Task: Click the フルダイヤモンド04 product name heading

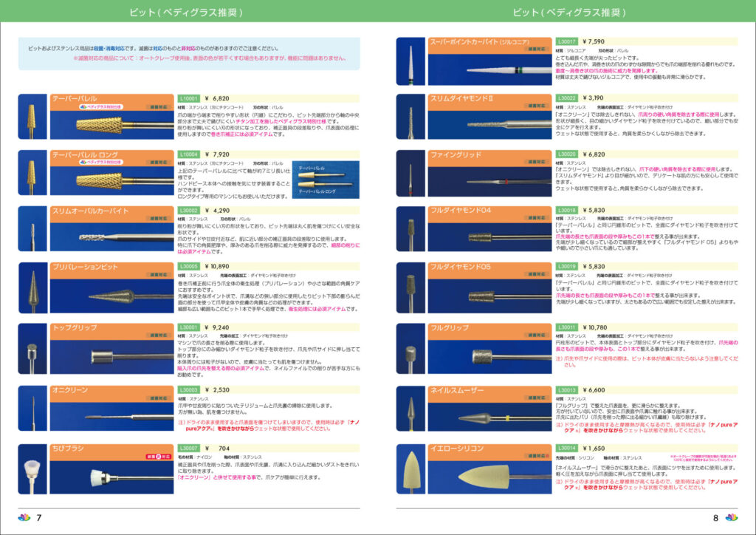Action: tap(461, 211)
